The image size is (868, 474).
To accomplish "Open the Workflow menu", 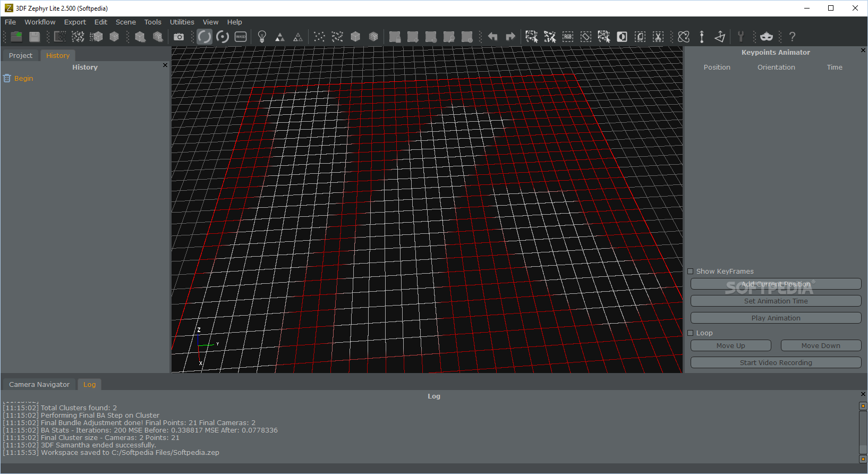I will point(40,22).
